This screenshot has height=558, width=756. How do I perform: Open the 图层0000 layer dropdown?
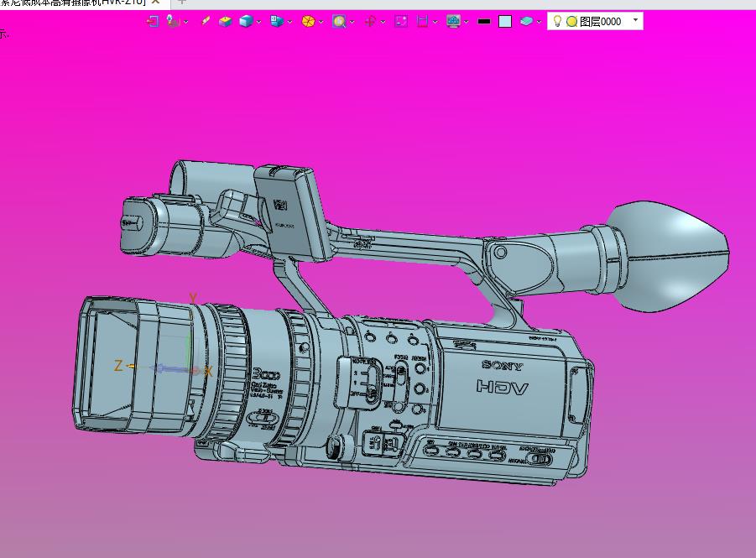(x=635, y=20)
